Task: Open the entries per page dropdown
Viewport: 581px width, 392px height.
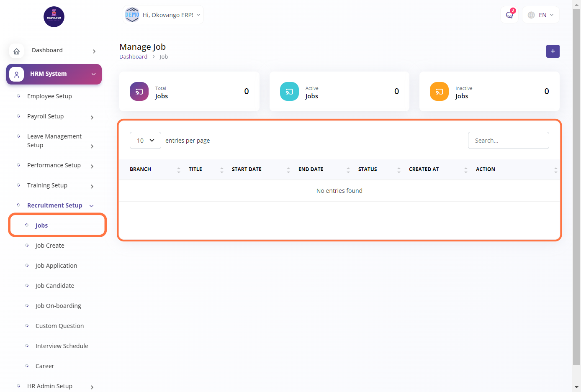Action: tap(145, 141)
